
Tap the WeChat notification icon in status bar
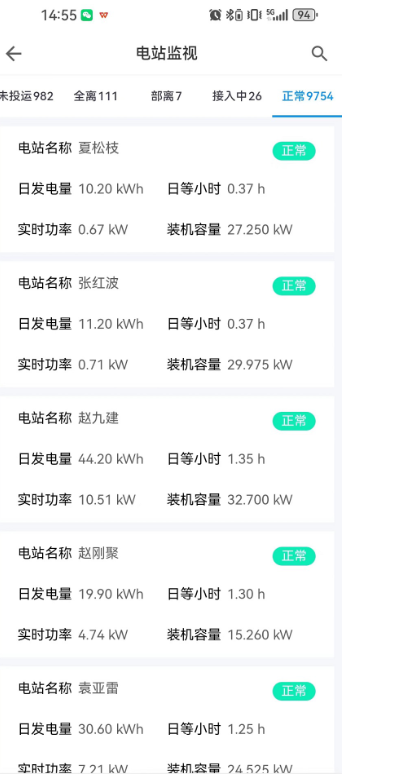pyautogui.click(x=87, y=15)
